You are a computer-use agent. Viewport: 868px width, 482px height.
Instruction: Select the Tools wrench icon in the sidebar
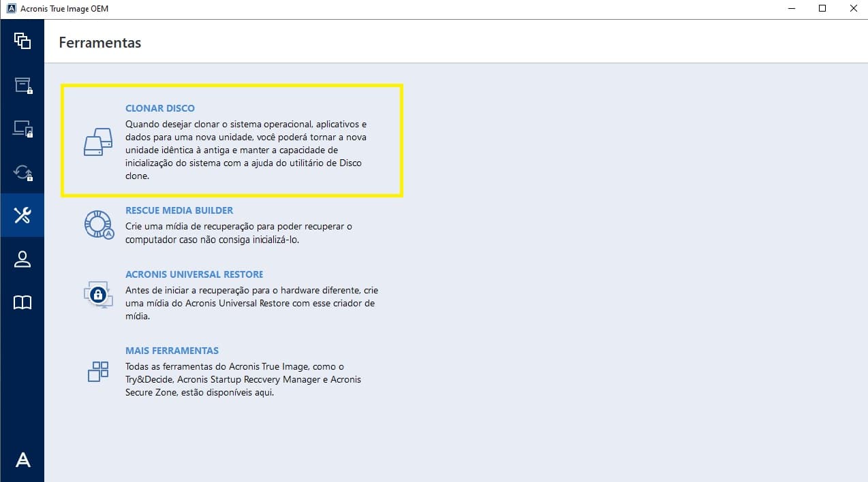[x=22, y=216]
